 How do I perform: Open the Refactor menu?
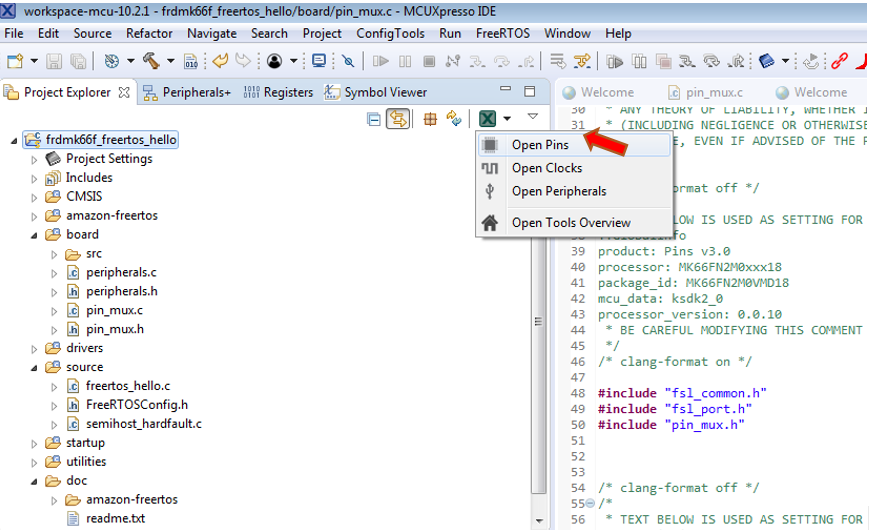click(149, 34)
